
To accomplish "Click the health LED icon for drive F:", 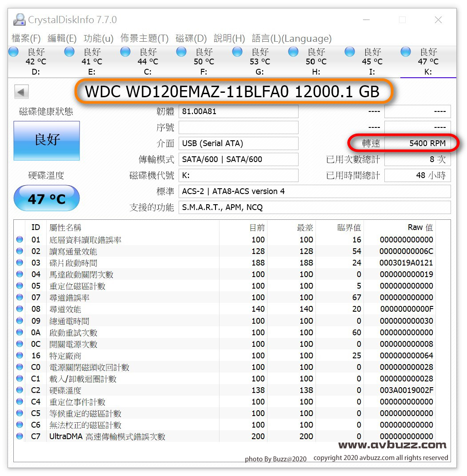I will [181, 52].
